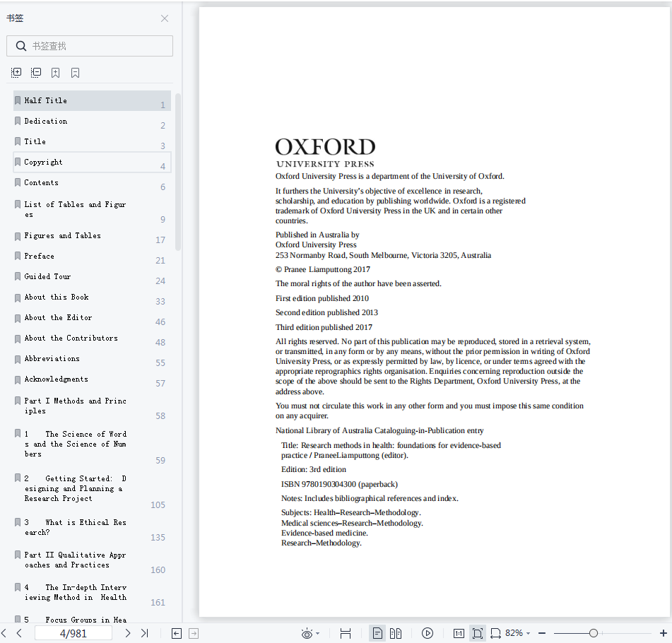Switch to two-page view
This screenshot has height=643, width=672.
coord(396,633)
